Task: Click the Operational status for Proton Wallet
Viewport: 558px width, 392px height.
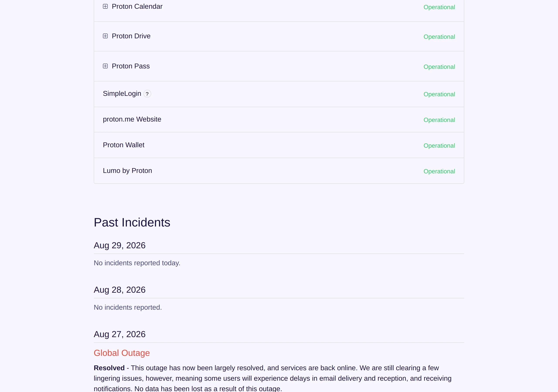Action: point(439,145)
